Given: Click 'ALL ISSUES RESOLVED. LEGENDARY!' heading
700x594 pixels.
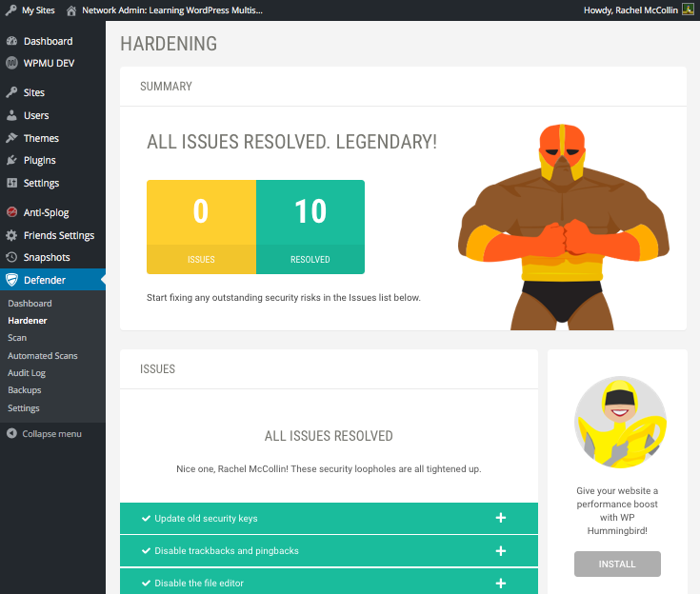Looking at the screenshot, I should pyautogui.click(x=292, y=142).
